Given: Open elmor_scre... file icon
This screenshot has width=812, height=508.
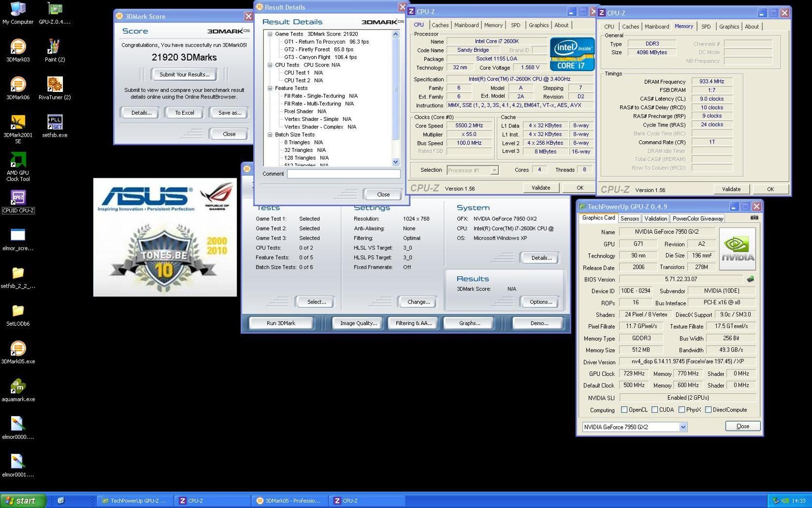Looking at the screenshot, I should pyautogui.click(x=18, y=239).
